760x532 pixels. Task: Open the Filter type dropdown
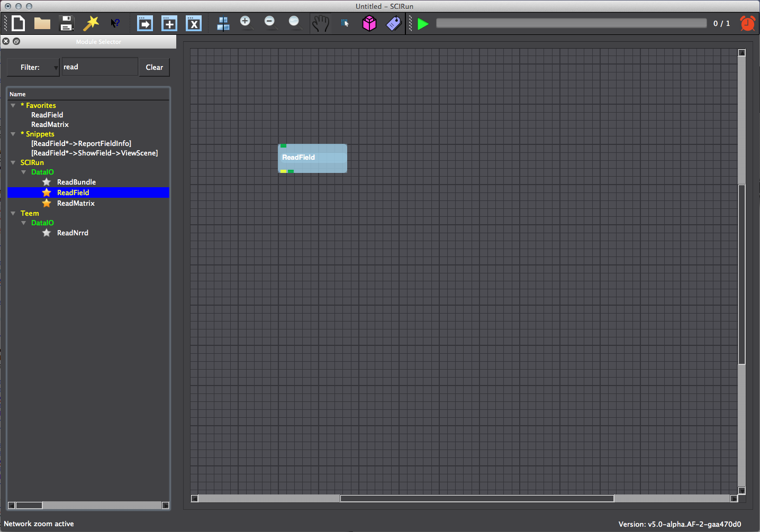click(x=33, y=67)
